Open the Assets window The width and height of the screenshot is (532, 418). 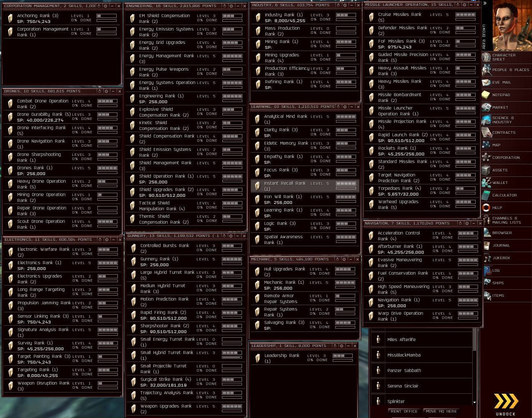pos(506,170)
